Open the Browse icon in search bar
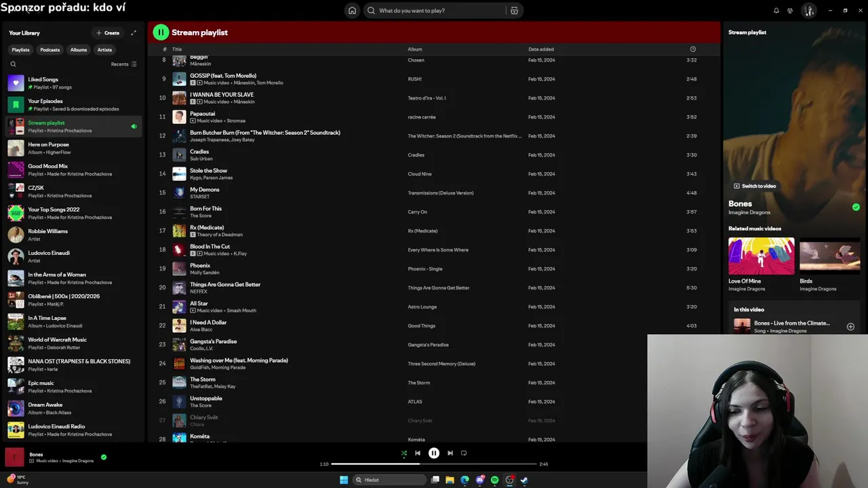Image resolution: width=868 pixels, height=488 pixels. point(514,10)
